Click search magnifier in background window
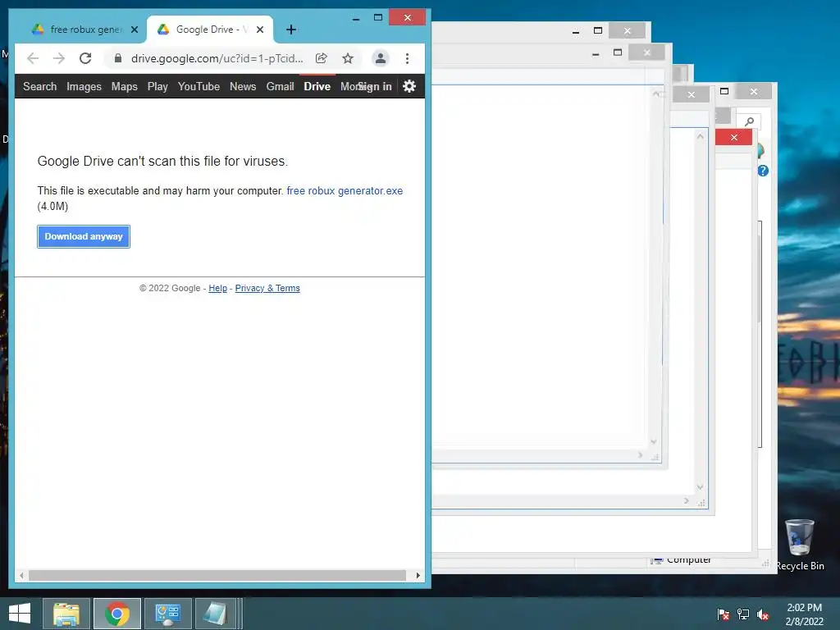Image resolution: width=840 pixels, height=630 pixels. tap(750, 121)
